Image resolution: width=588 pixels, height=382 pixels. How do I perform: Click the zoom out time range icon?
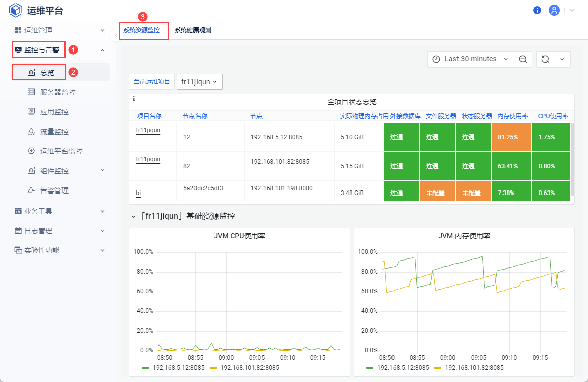coord(522,59)
